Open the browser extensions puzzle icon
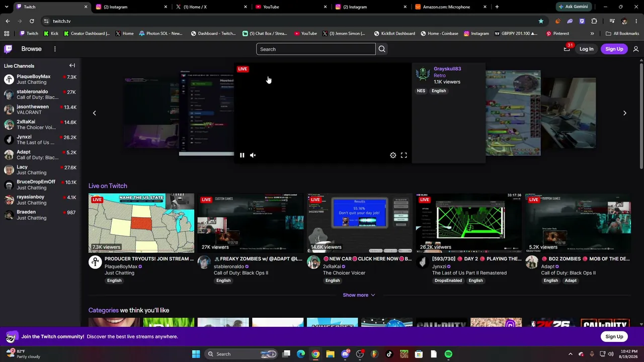Image resolution: width=644 pixels, height=362 pixels. (x=594, y=21)
